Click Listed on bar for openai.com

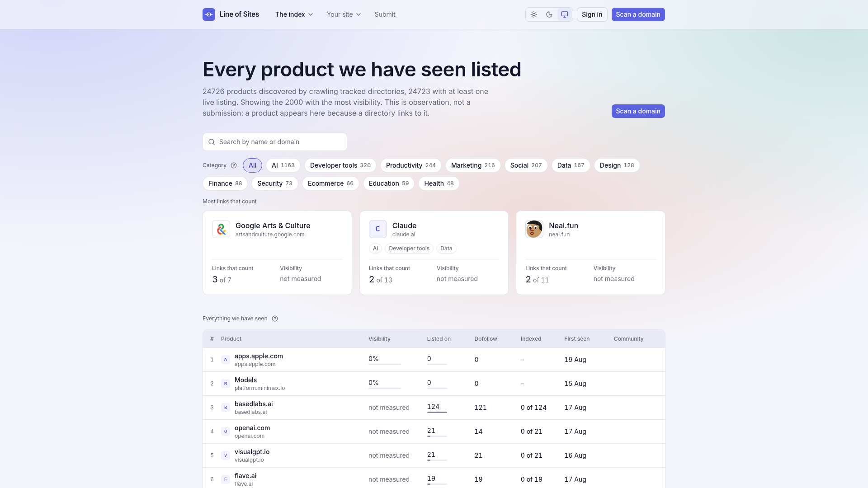click(437, 436)
